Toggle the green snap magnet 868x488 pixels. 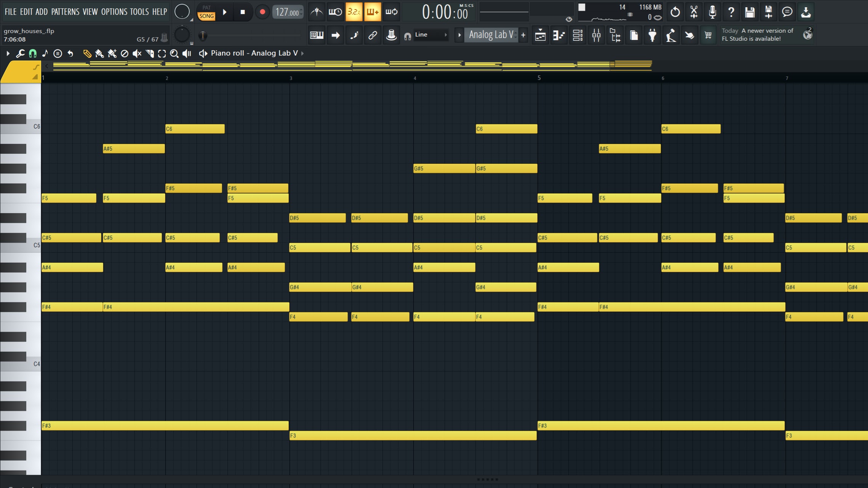tap(33, 54)
